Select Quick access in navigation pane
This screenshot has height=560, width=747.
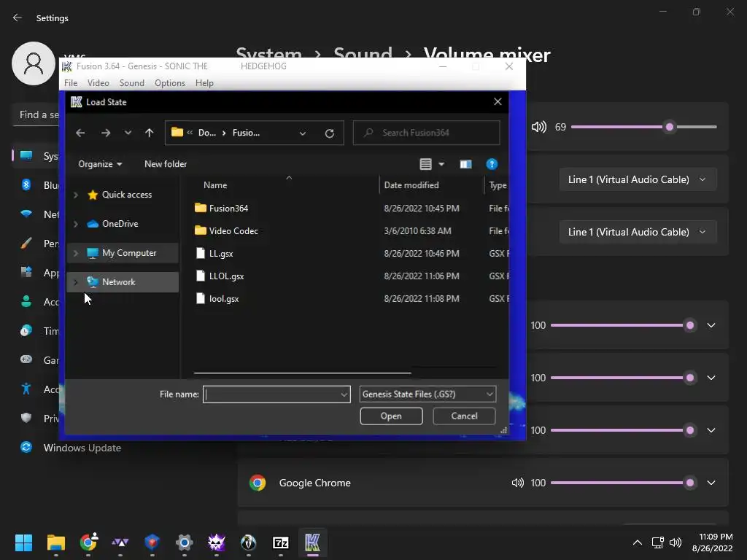click(x=127, y=195)
